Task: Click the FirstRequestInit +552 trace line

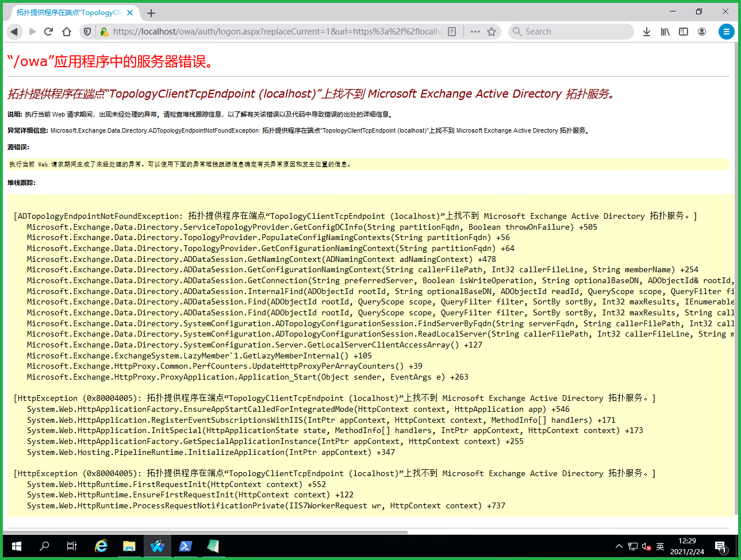Action: [176, 484]
